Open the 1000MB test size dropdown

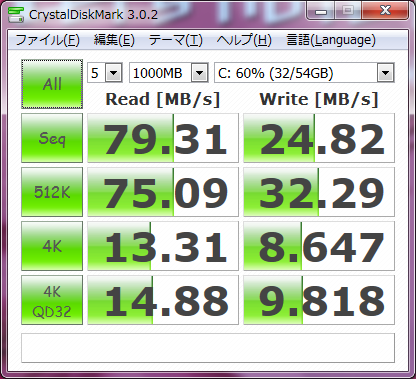[169, 73]
